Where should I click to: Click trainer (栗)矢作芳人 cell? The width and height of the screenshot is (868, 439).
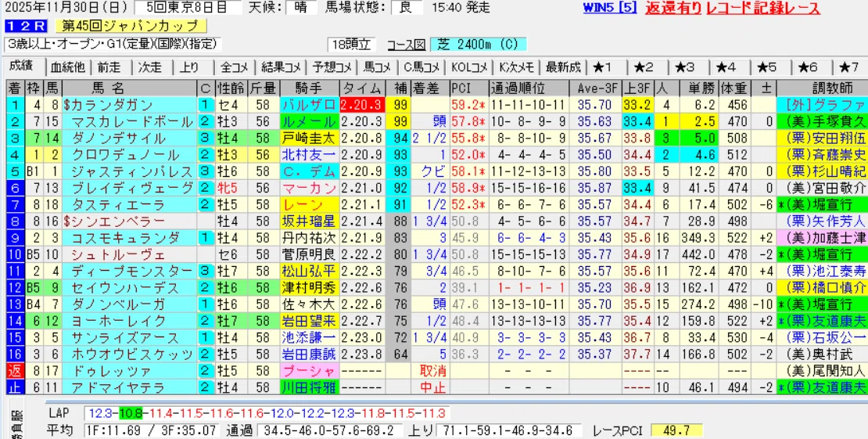point(822,221)
